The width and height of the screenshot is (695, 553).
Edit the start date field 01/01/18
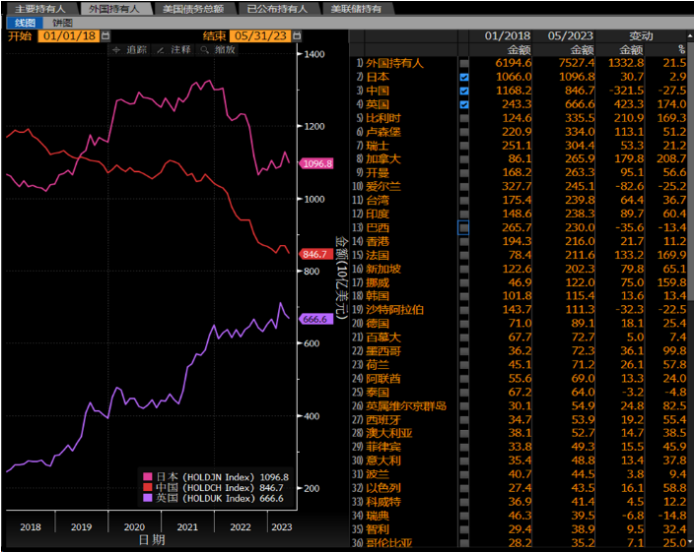(x=70, y=36)
